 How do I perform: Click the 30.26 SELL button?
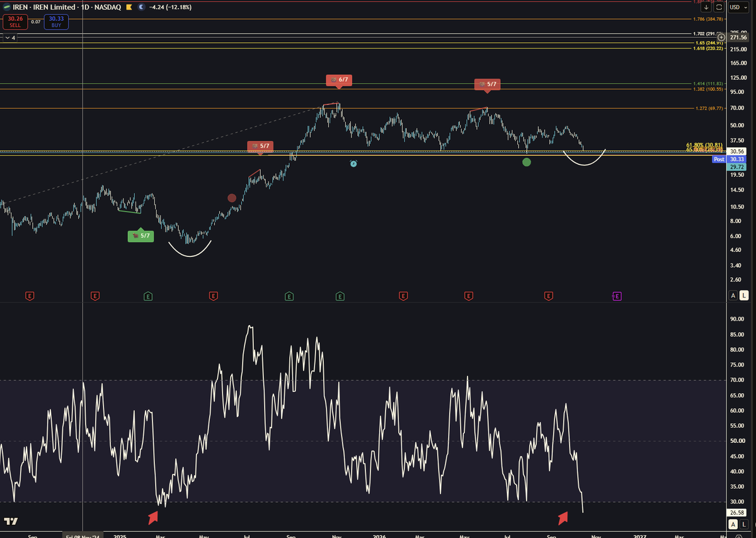pos(15,22)
